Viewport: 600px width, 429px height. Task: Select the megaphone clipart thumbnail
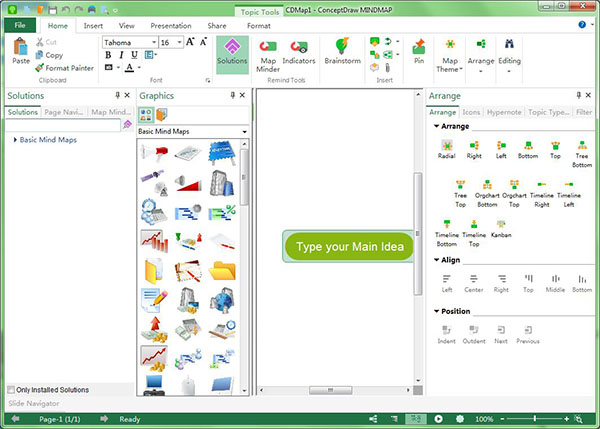(154, 153)
